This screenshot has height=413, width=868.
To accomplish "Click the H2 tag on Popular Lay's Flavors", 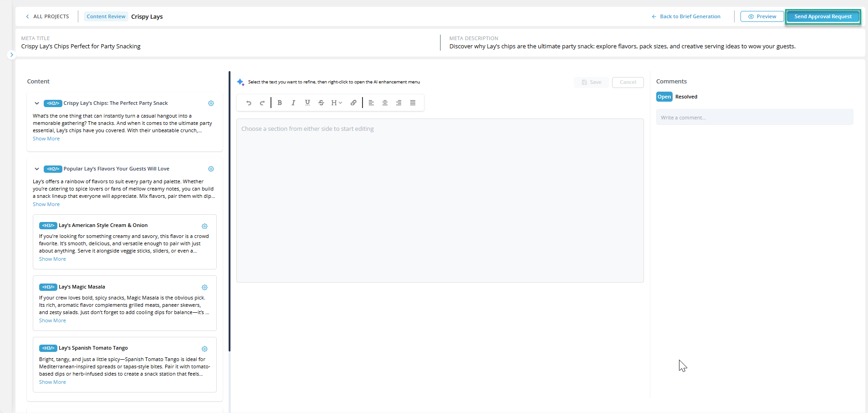I will point(53,169).
